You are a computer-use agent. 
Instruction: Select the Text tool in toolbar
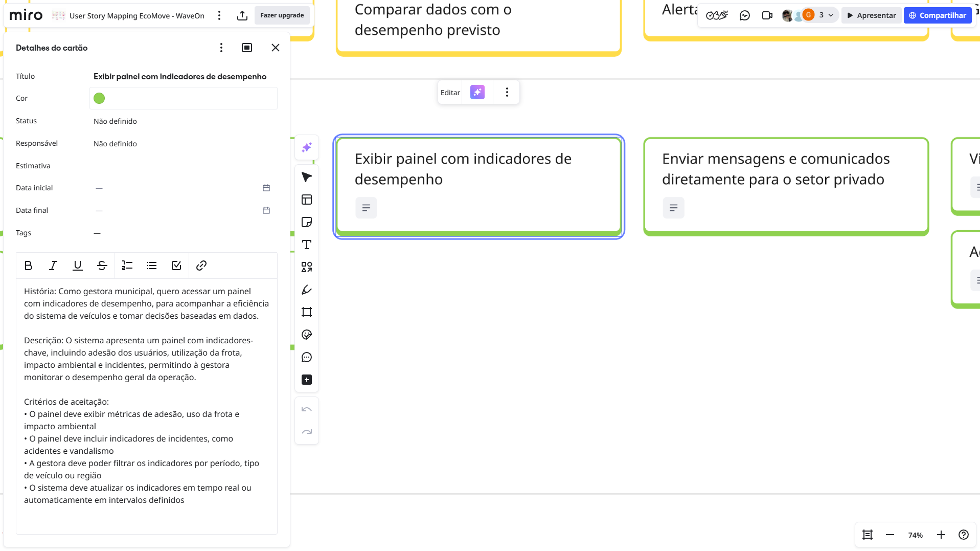coord(307,245)
